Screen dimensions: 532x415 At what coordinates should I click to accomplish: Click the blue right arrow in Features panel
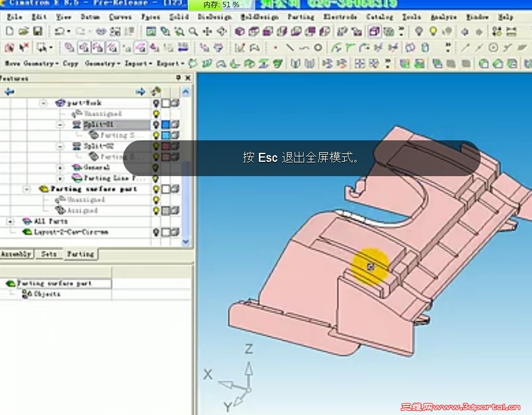pos(140,91)
